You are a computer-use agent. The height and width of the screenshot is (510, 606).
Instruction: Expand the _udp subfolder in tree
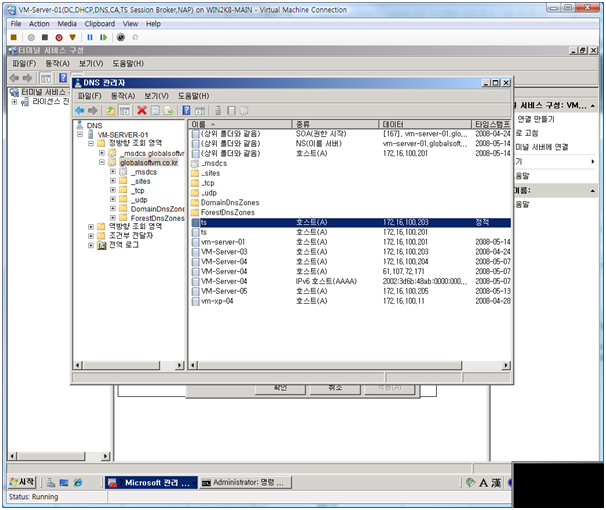coord(112,199)
